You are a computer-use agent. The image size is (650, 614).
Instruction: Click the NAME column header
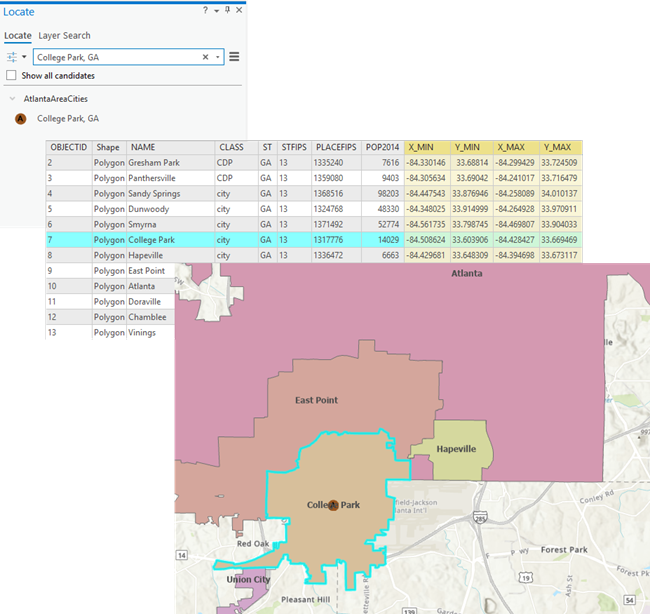pyautogui.click(x=143, y=147)
